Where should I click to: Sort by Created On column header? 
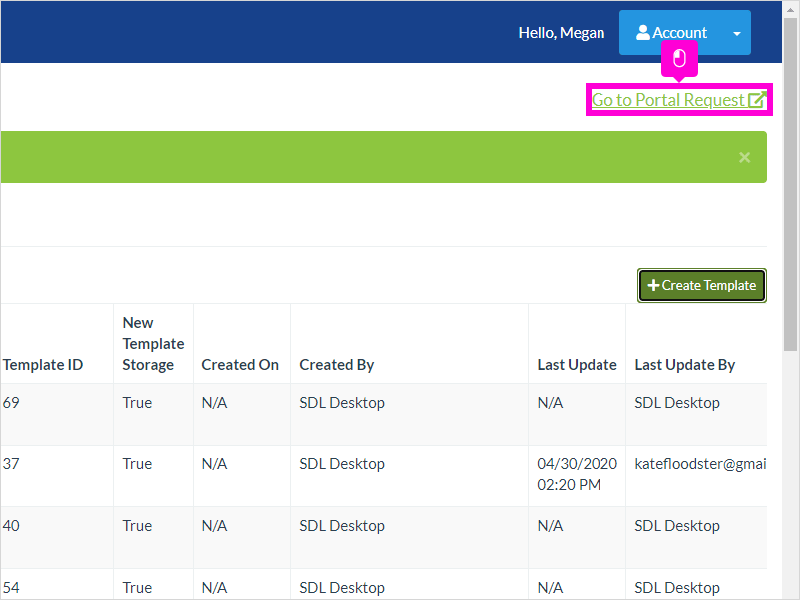coord(240,365)
